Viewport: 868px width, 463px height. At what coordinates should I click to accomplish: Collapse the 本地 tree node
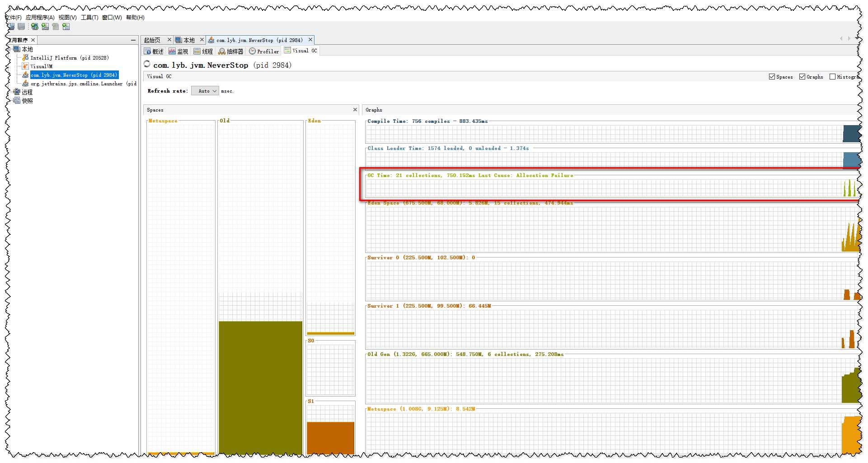(9, 49)
